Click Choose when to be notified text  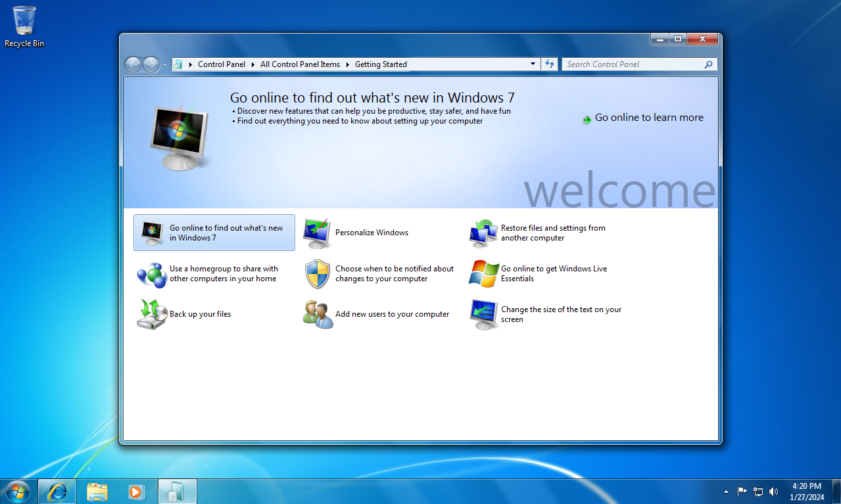coord(395,273)
